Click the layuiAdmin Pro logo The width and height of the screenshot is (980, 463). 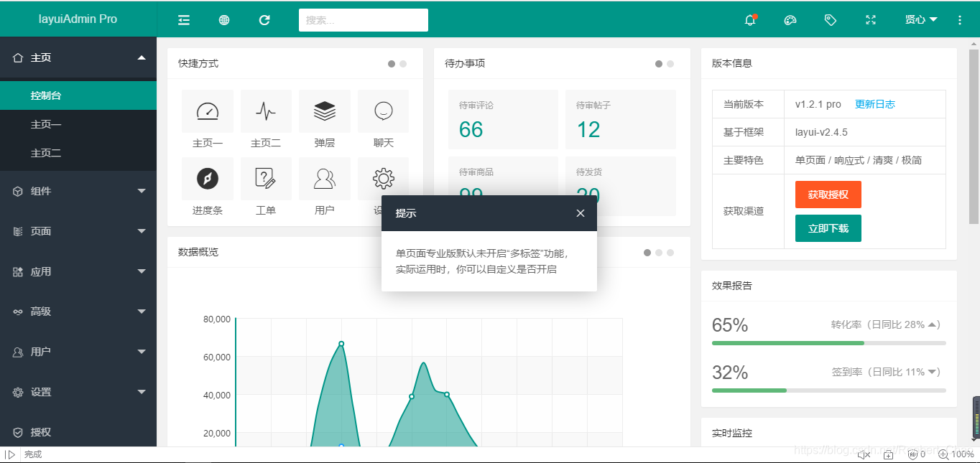(78, 19)
